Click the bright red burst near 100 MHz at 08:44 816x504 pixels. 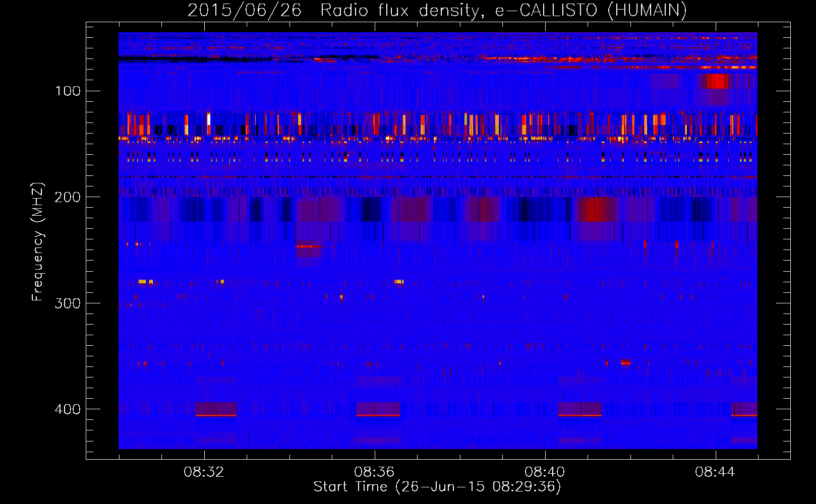pyautogui.click(x=716, y=81)
